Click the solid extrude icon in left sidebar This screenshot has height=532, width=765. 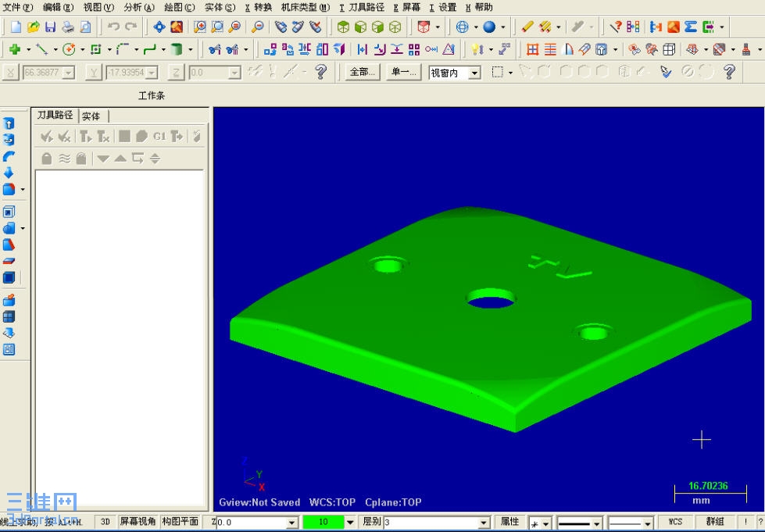pyautogui.click(x=9, y=123)
